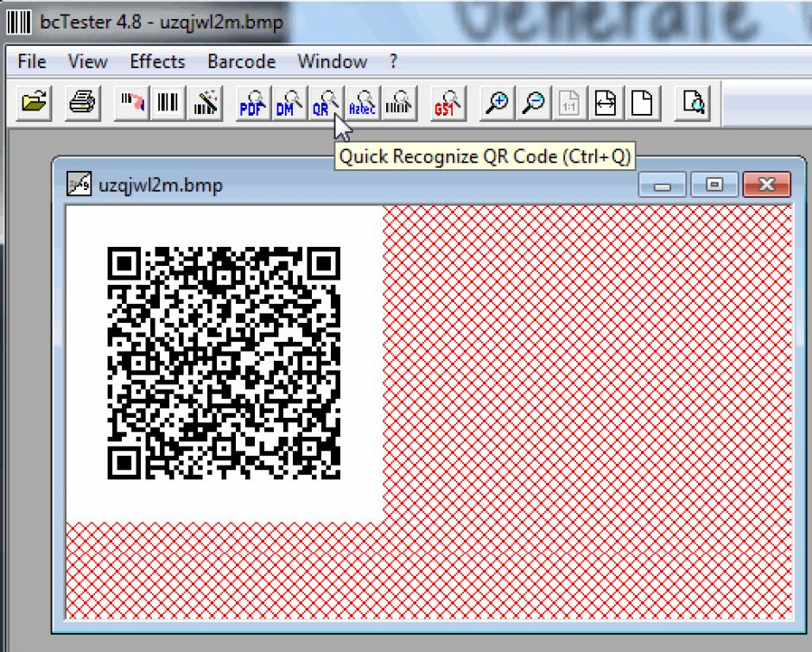The image size is (812, 652).
Task: Click the uzqjwl2m.bmp document window icon
Action: point(79,184)
